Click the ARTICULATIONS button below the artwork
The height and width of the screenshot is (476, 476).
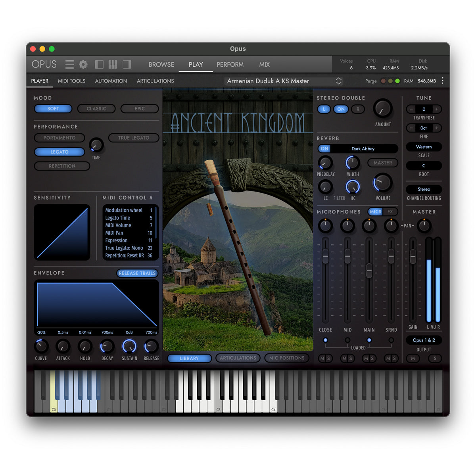pyautogui.click(x=238, y=358)
